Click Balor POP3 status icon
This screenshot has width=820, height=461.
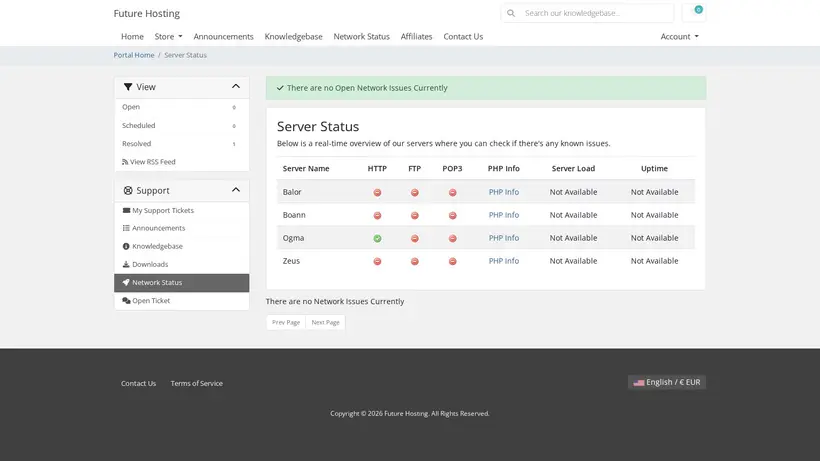coord(452,192)
